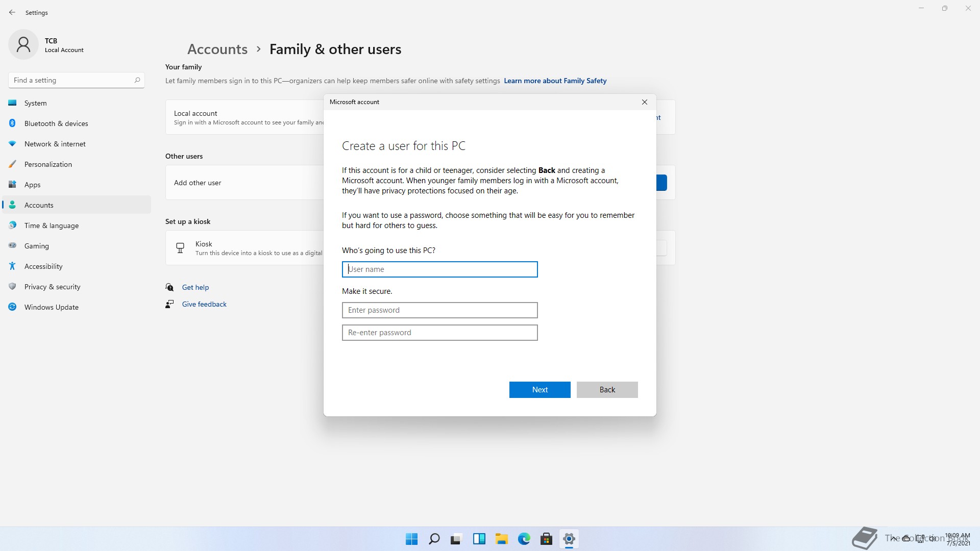The width and height of the screenshot is (980, 551).
Task: Click the Network wifi icon in sidebar
Action: (x=12, y=144)
